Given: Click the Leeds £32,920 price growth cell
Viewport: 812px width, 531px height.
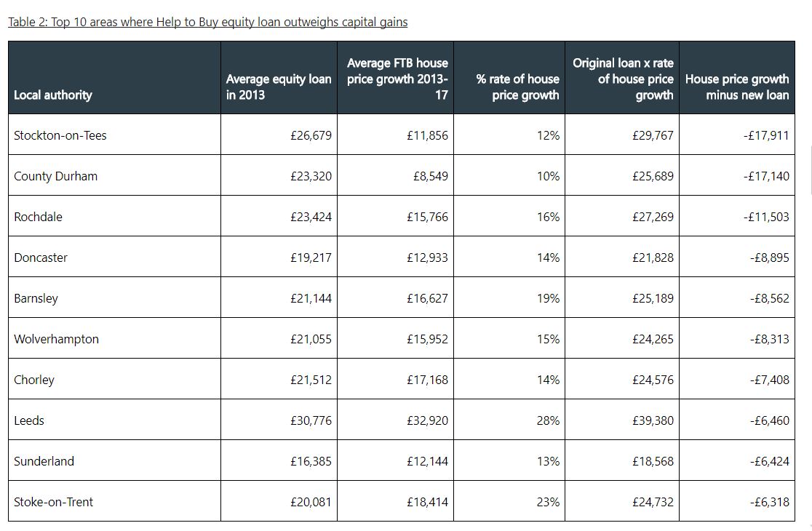Looking at the screenshot, I should 428,420.
